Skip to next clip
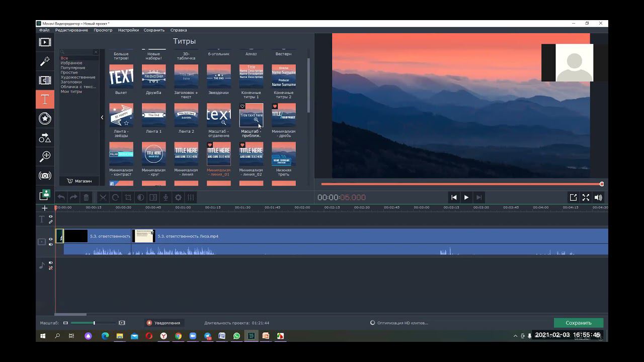 click(479, 198)
